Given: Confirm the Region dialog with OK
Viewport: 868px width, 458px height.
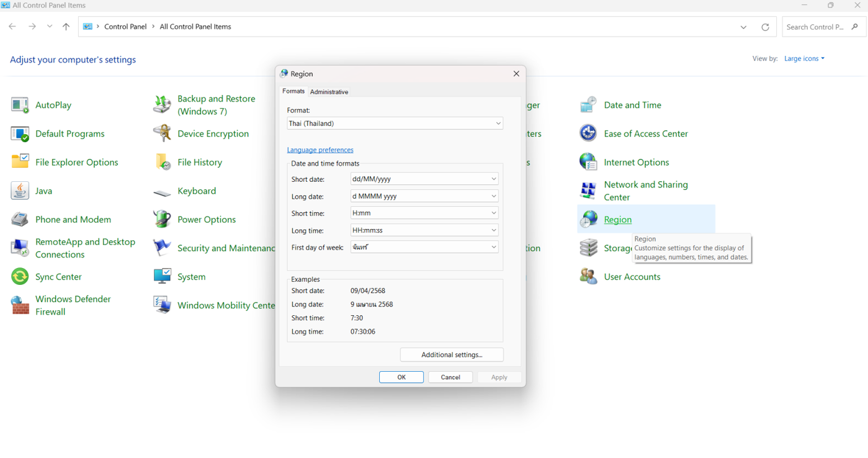Looking at the screenshot, I should (x=401, y=377).
